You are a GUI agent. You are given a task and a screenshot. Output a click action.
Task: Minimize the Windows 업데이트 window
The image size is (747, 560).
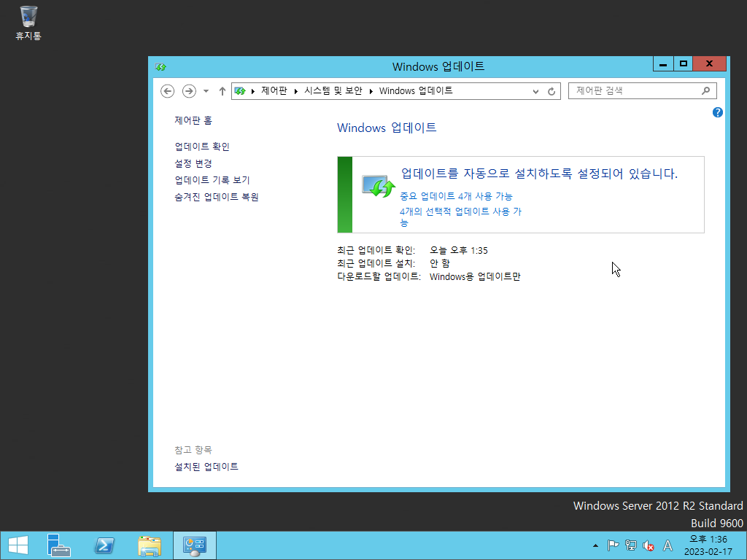point(662,64)
